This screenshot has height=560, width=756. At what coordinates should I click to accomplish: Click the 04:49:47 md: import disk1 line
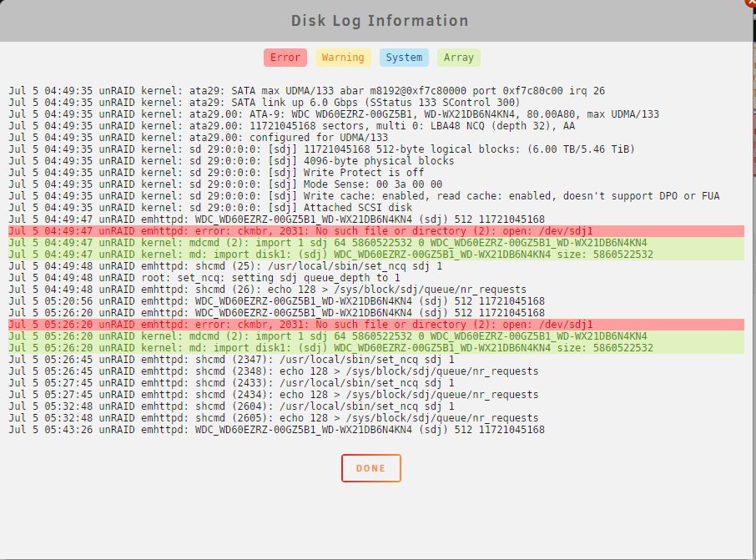tap(376, 255)
